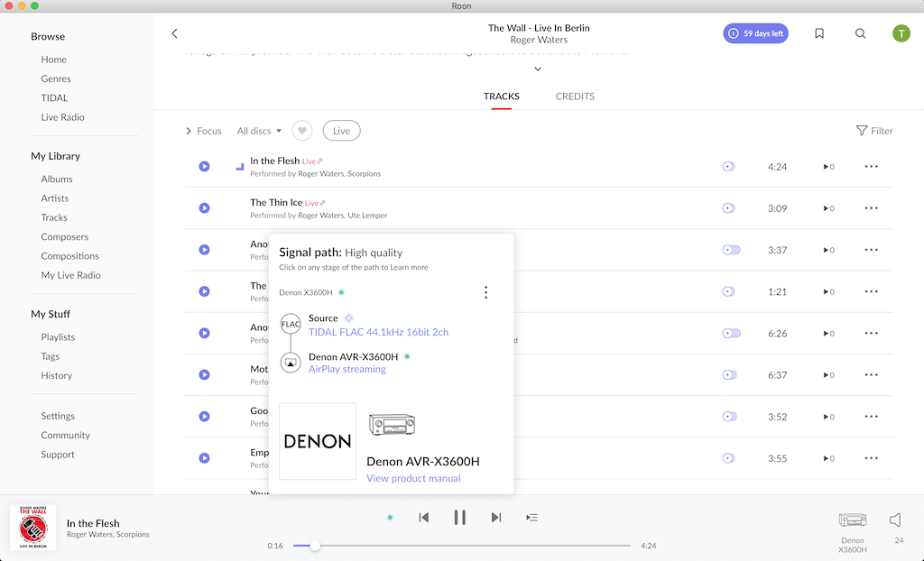Open the play queue icon

coord(532,518)
